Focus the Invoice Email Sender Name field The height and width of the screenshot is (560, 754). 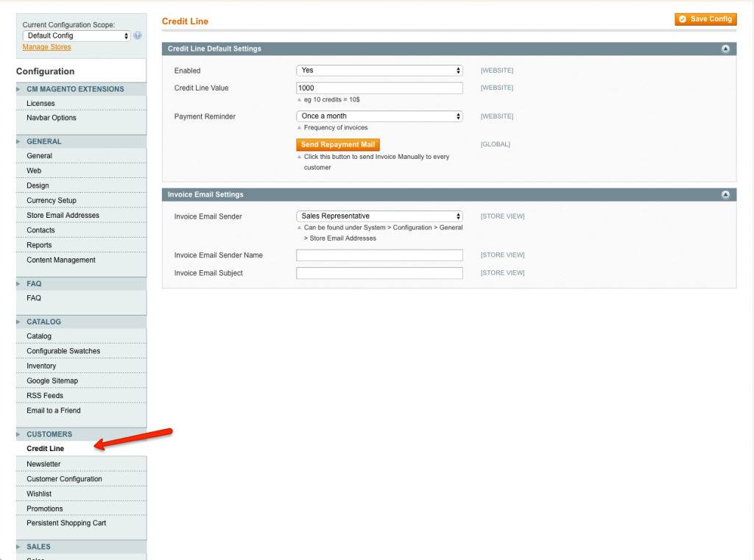pyautogui.click(x=379, y=255)
